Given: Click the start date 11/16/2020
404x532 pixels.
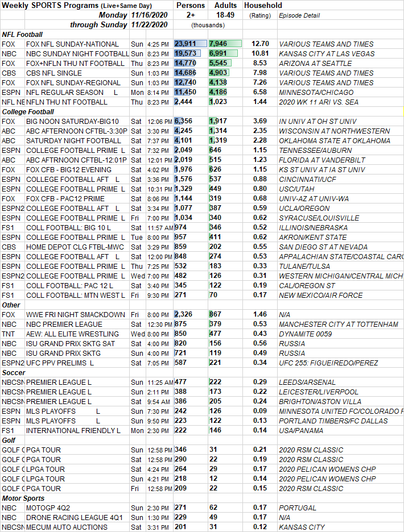Looking at the screenshot, I should 149,15.
